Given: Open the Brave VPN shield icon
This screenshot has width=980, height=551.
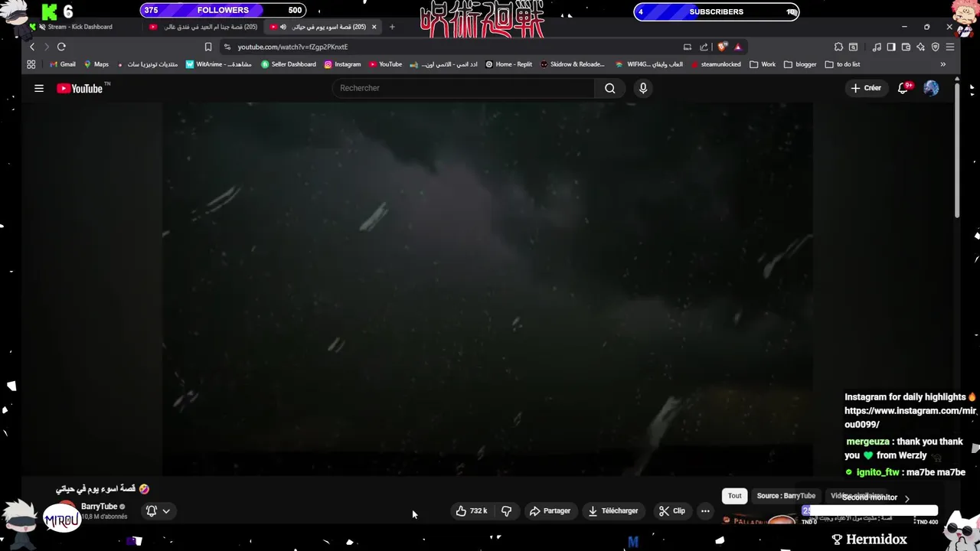Looking at the screenshot, I should [x=935, y=47].
